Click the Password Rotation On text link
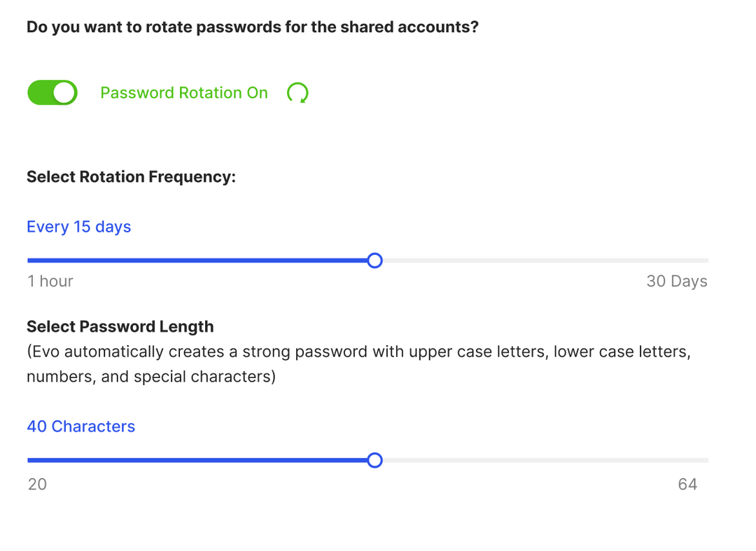The height and width of the screenshot is (551, 756). point(183,92)
